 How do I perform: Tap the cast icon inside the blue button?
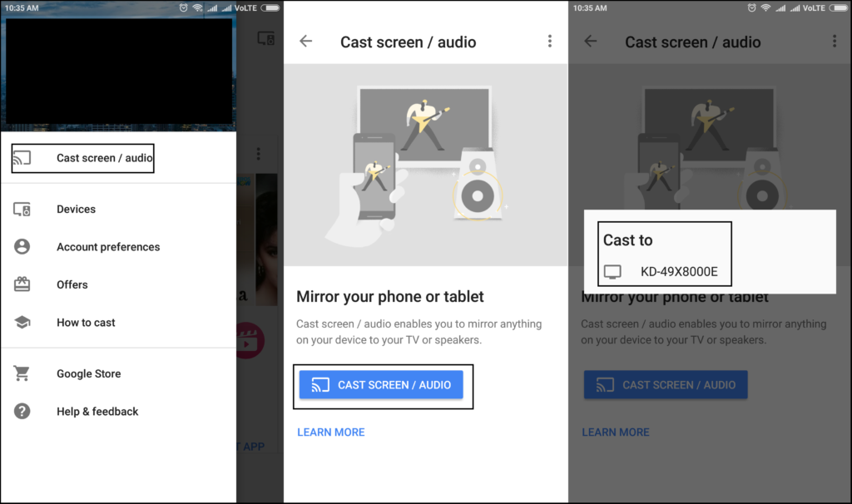click(321, 384)
